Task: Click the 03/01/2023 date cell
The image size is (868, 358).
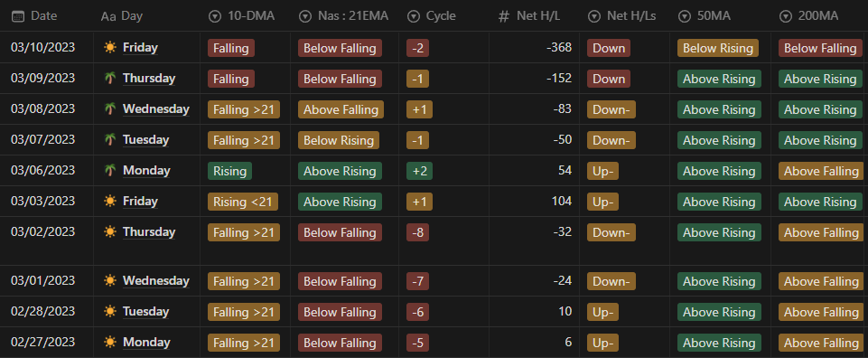Action: click(x=42, y=281)
